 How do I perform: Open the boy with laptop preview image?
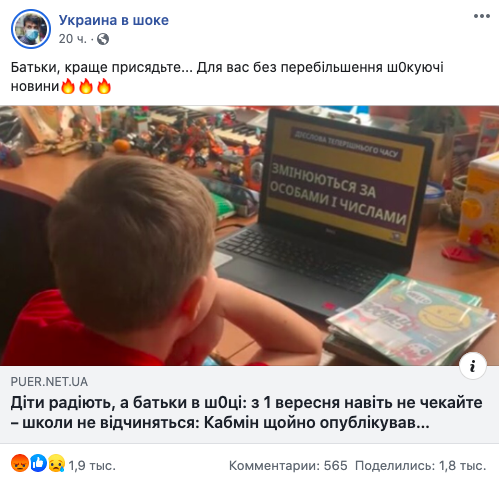[x=249, y=236]
